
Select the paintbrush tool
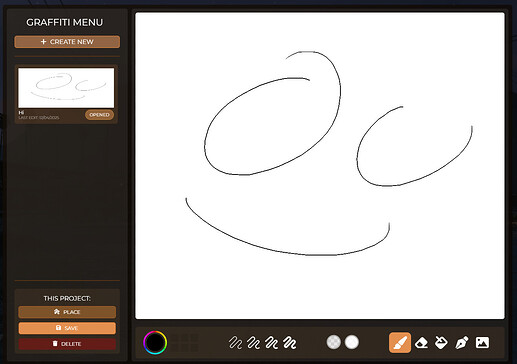tap(400, 342)
